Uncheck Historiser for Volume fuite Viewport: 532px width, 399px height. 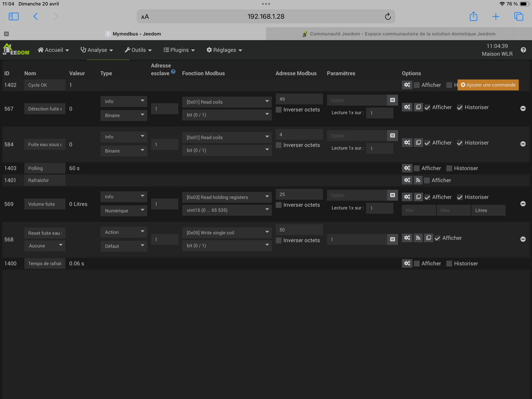[460, 197]
